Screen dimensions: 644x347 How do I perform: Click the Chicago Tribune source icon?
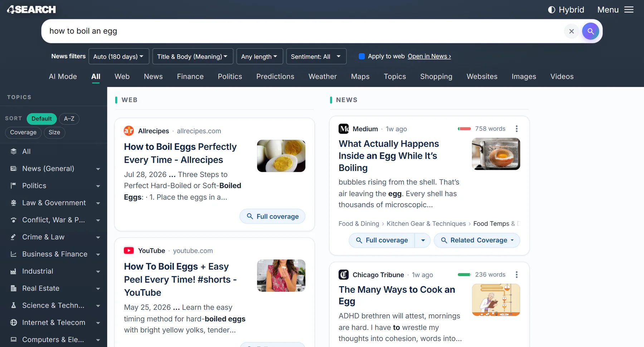[344, 275]
